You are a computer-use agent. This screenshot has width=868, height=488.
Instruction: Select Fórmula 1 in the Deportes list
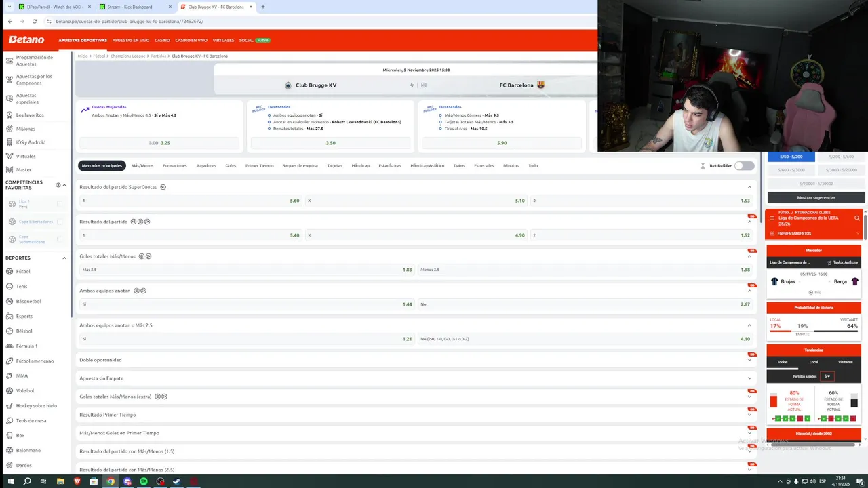(26, 346)
